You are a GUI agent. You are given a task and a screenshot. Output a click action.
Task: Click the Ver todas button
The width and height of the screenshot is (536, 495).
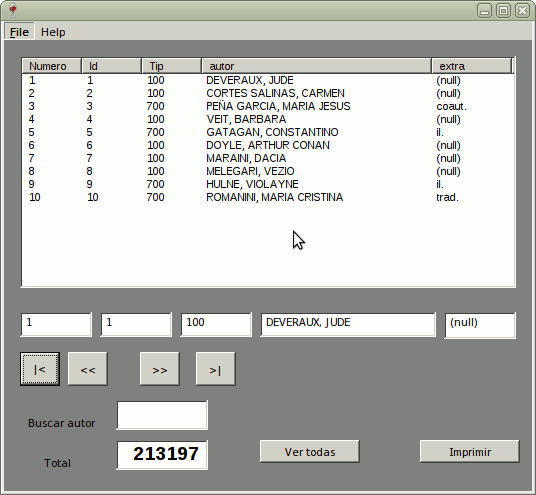coord(310,452)
